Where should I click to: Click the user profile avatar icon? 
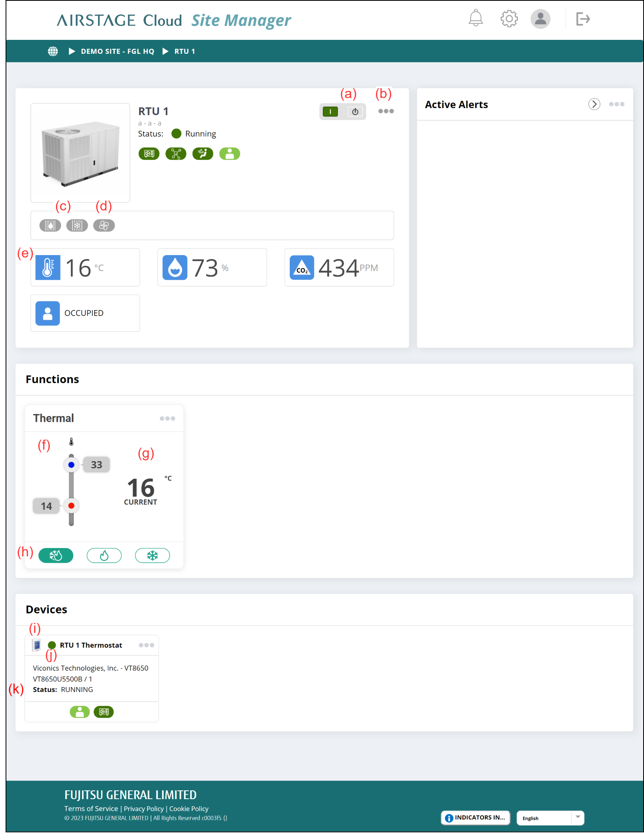[x=540, y=19]
